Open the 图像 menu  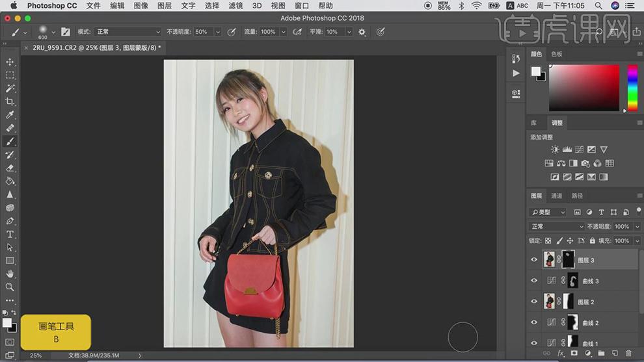click(x=141, y=6)
